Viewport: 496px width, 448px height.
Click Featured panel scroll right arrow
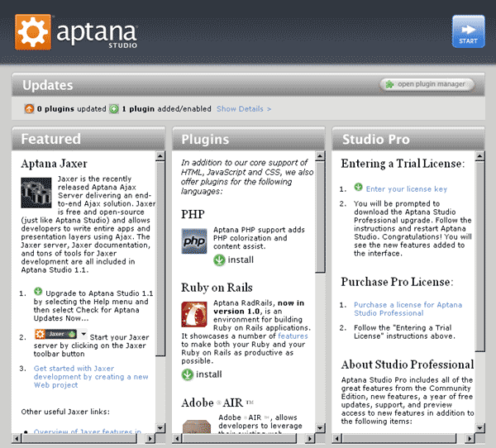pos(150,439)
